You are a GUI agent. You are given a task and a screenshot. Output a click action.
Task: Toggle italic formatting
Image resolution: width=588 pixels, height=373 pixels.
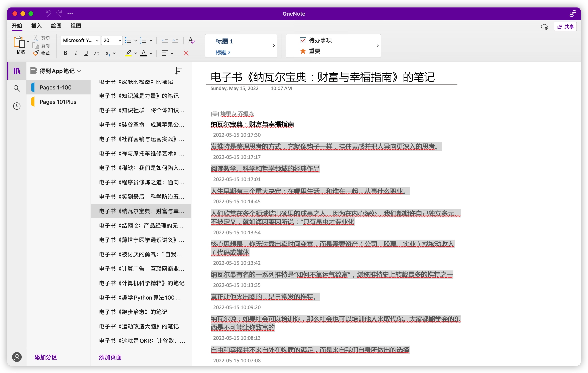[76, 53]
